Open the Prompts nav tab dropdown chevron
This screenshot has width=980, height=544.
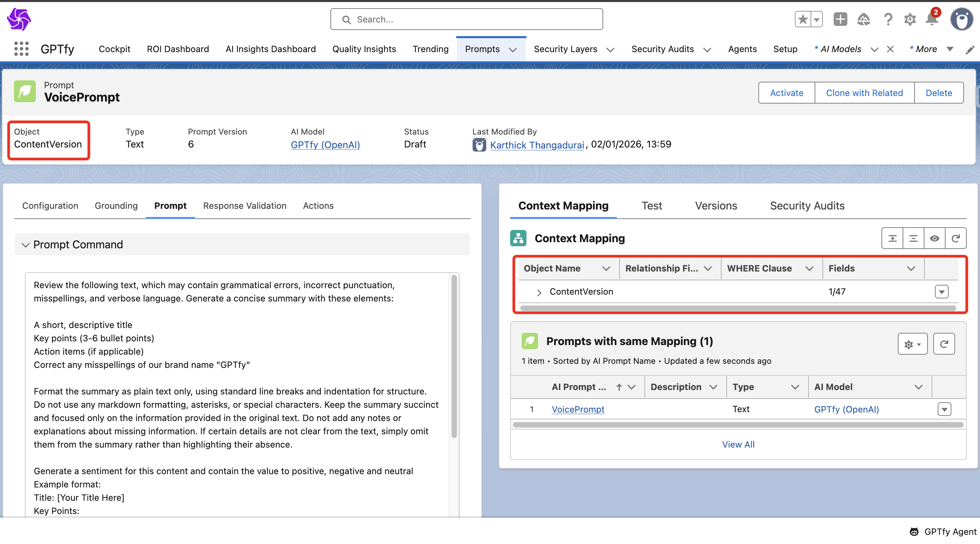coord(513,50)
